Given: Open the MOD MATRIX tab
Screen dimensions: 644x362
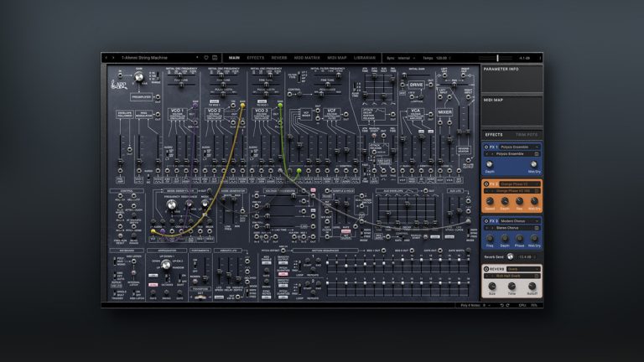Looking at the screenshot, I should pos(307,58).
